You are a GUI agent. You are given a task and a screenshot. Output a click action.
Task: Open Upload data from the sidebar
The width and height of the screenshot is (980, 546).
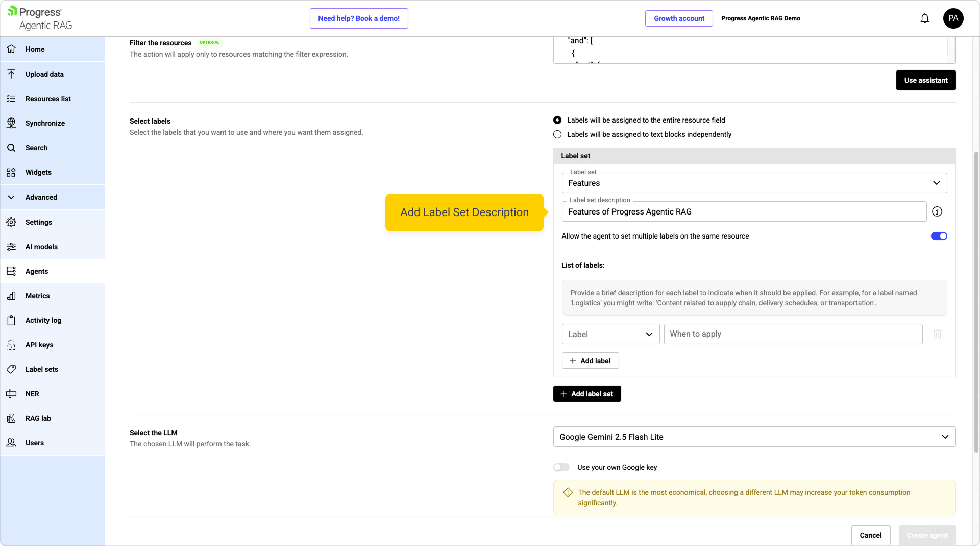pyautogui.click(x=44, y=74)
